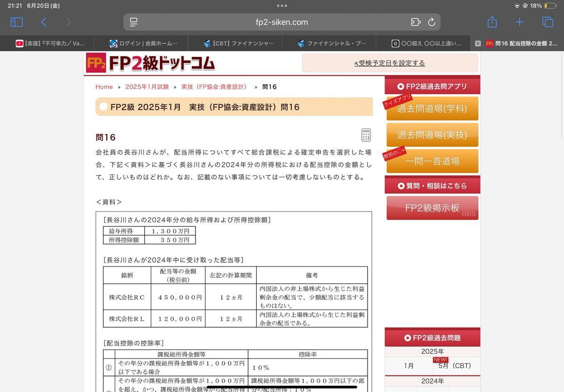564x392 pixels.
Task: Switch to the ○○超え ○○以上違い tab
Action: 423,43
